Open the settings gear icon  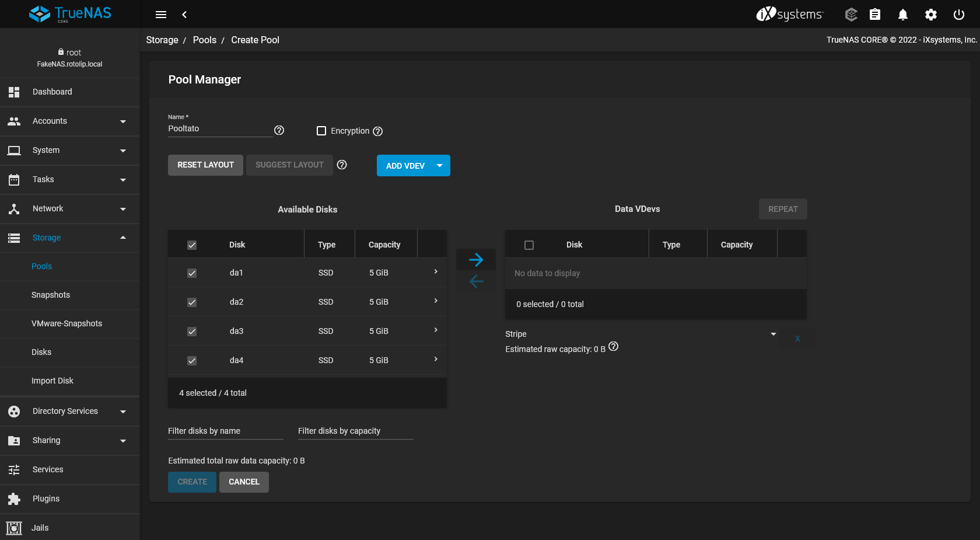click(930, 15)
